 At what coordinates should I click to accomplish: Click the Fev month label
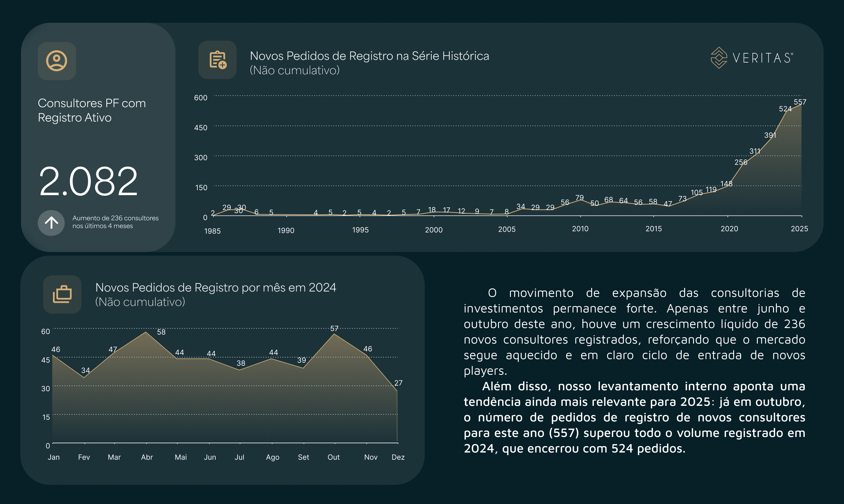(x=84, y=457)
